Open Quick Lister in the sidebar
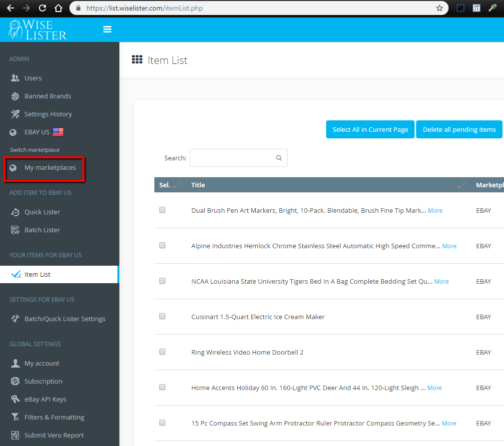This screenshot has width=504, height=446. click(x=42, y=212)
